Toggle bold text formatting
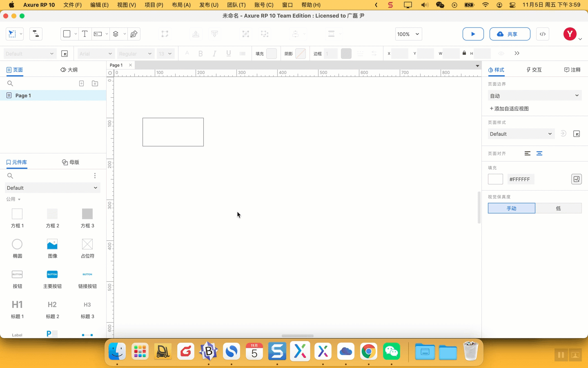The image size is (588, 368). (200, 54)
